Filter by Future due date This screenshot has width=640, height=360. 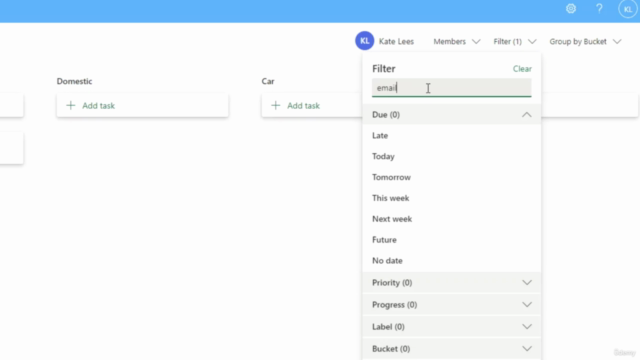click(384, 240)
